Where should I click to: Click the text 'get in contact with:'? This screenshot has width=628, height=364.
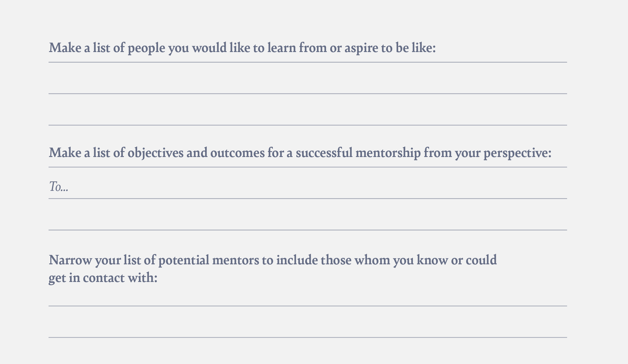[x=103, y=278]
